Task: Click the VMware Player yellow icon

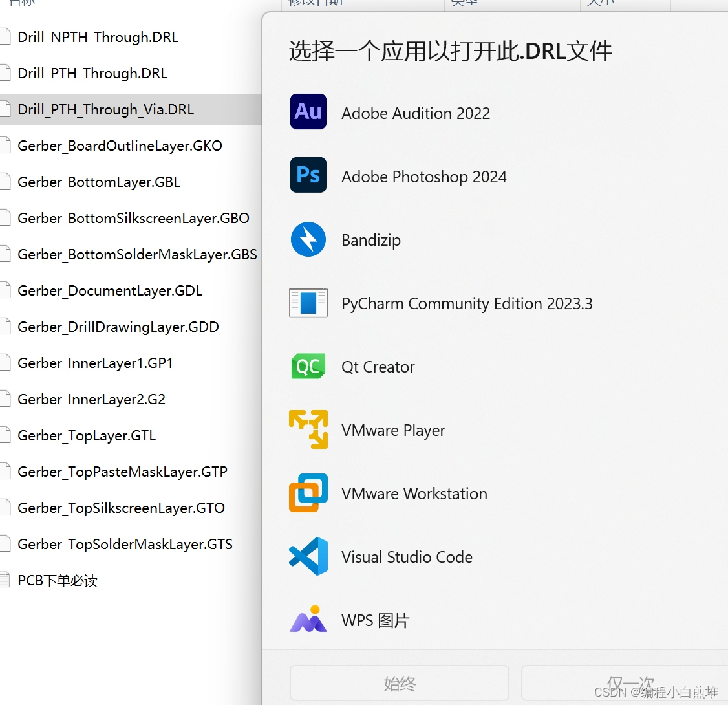Action: tap(308, 429)
